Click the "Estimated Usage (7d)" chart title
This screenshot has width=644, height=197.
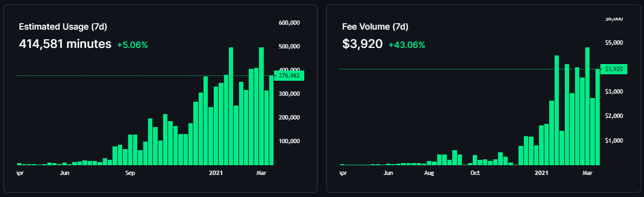tap(63, 27)
